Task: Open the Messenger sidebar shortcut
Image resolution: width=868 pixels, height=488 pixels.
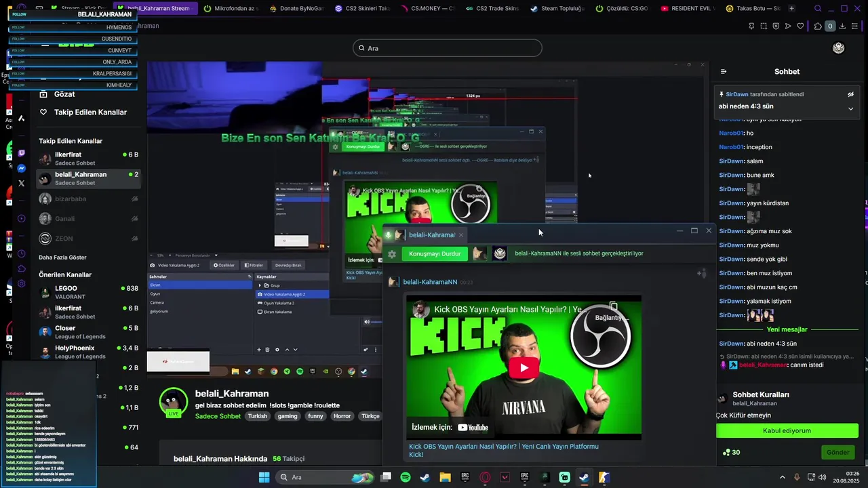Action: (21, 168)
